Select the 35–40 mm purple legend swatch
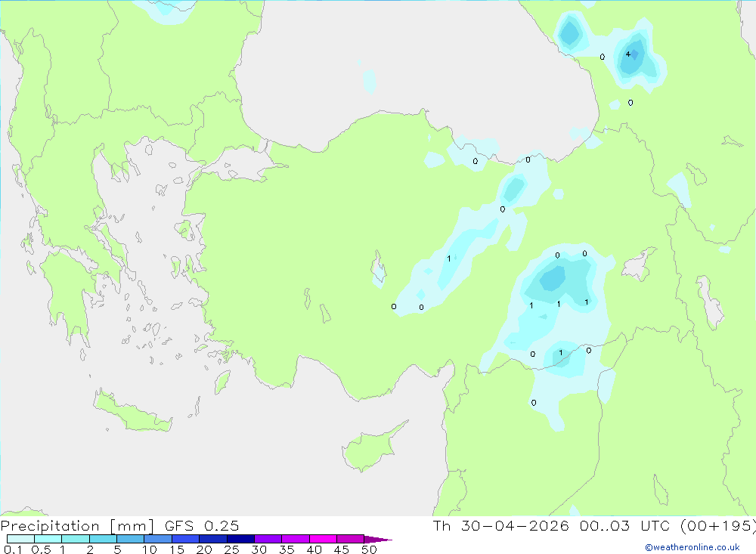The image size is (756, 554). tap(296, 539)
